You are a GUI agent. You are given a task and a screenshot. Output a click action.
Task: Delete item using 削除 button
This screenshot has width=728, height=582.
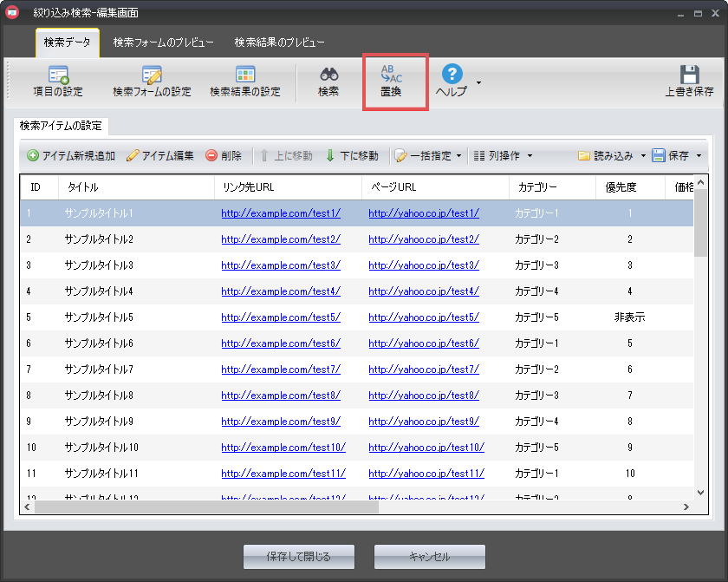pyautogui.click(x=224, y=156)
